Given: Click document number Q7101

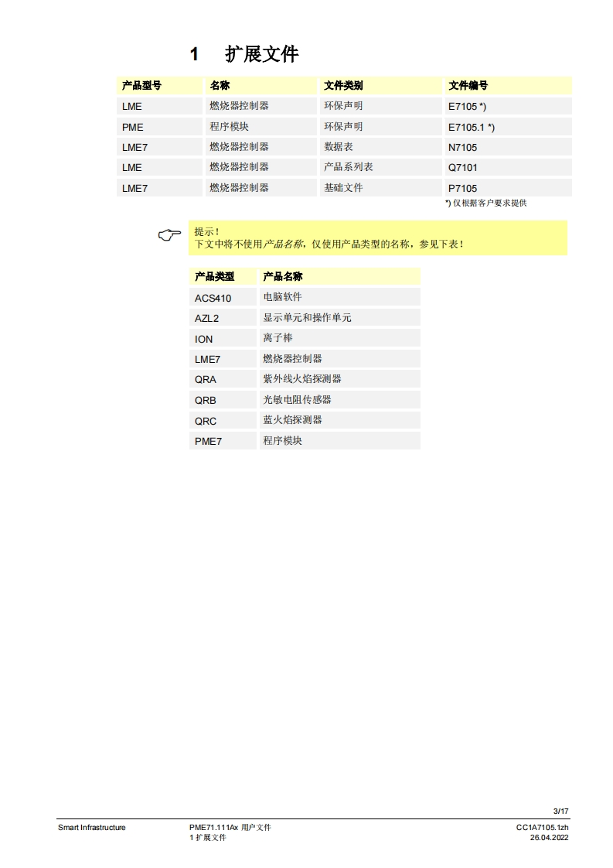Looking at the screenshot, I should click(462, 167).
